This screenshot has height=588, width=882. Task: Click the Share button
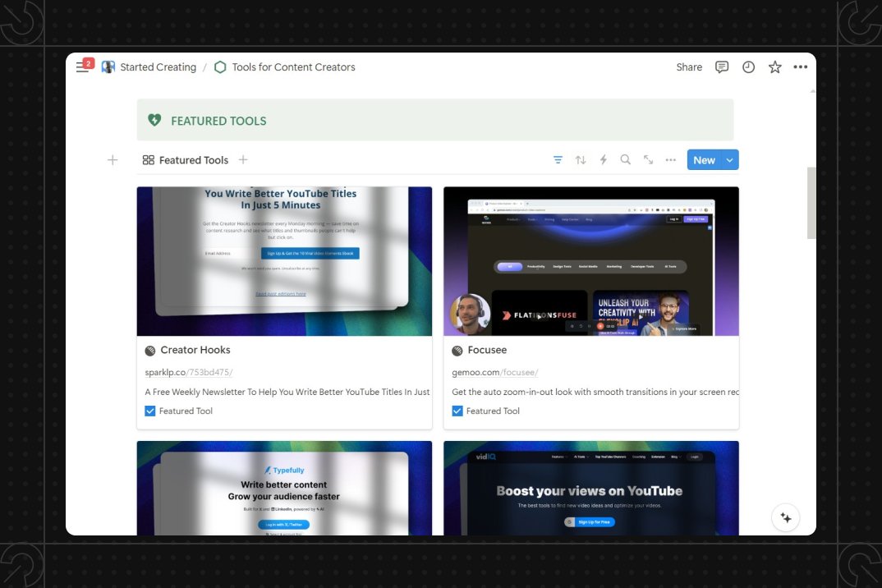(x=689, y=67)
